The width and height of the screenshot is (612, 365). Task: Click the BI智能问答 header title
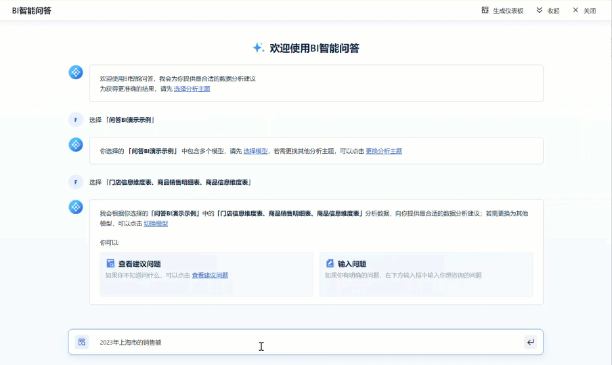click(32, 11)
